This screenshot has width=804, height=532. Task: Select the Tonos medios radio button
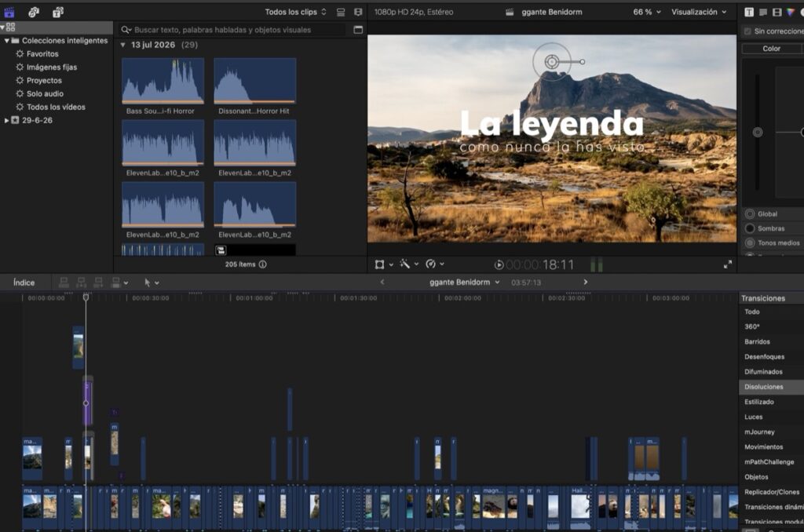750,242
